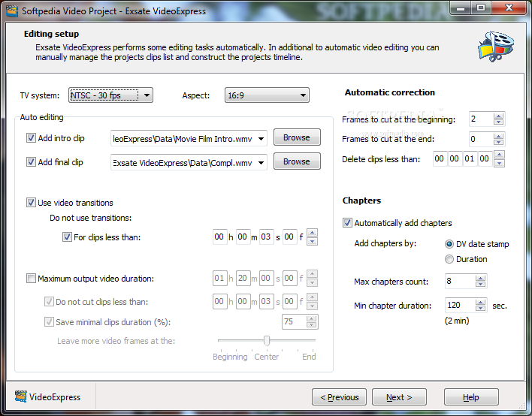Proceed with the Next button
Screen dimensions: 532x416
coord(399,397)
